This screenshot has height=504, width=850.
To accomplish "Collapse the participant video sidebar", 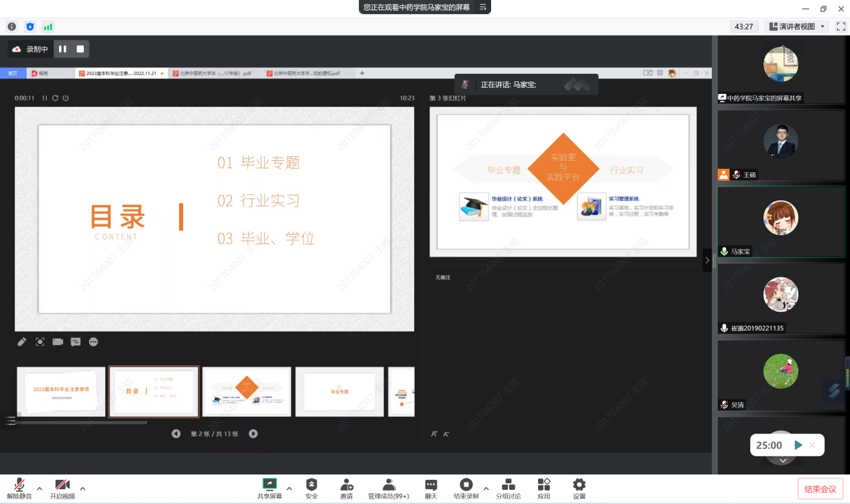I will click(707, 260).
